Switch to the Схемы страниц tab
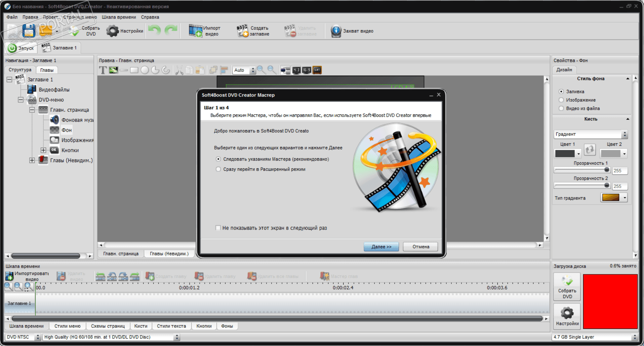The image size is (644, 346). (x=108, y=326)
